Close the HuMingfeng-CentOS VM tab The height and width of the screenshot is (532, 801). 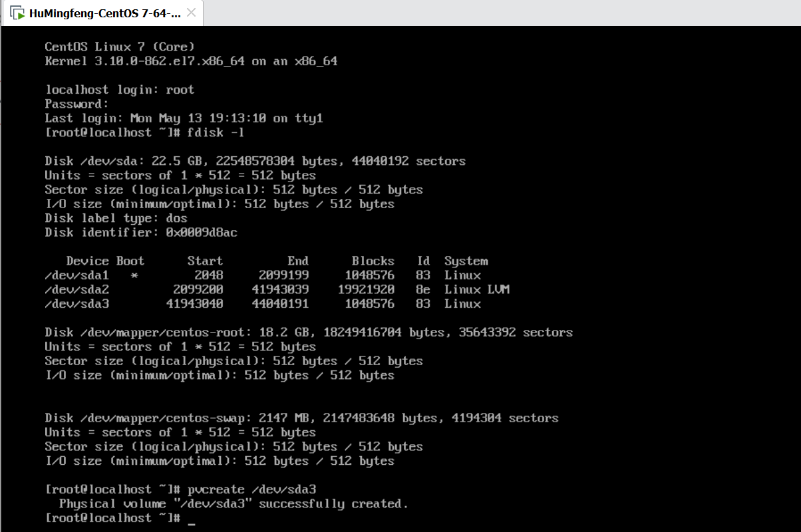(x=192, y=13)
